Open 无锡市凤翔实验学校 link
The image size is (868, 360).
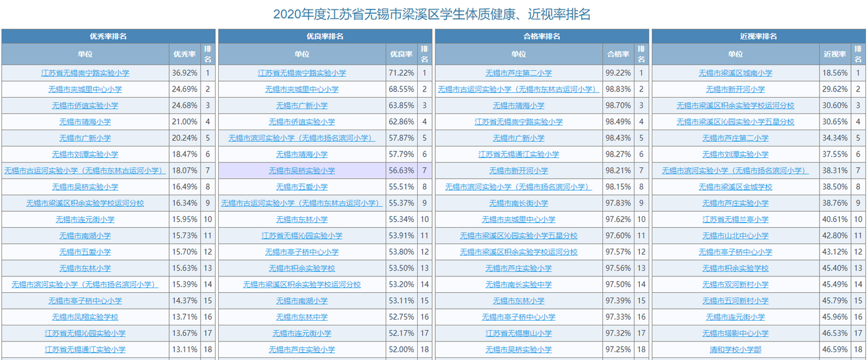85,317
